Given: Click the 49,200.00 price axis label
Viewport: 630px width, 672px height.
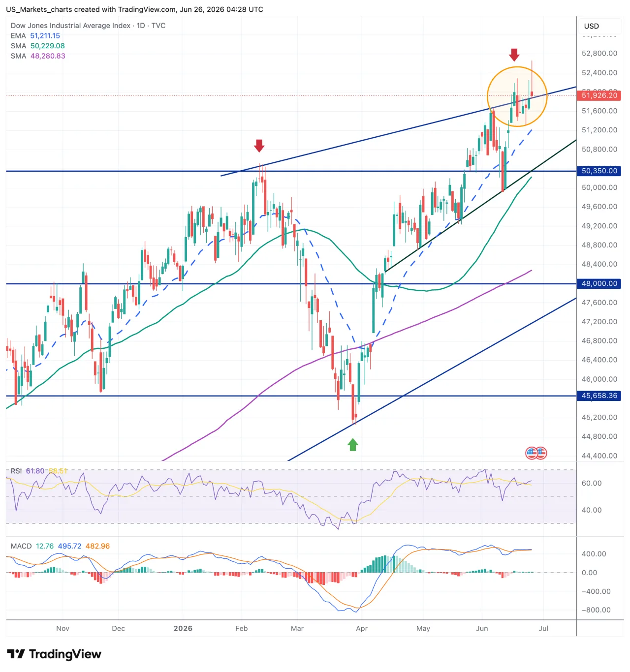Looking at the screenshot, I should tap(599, 226).
